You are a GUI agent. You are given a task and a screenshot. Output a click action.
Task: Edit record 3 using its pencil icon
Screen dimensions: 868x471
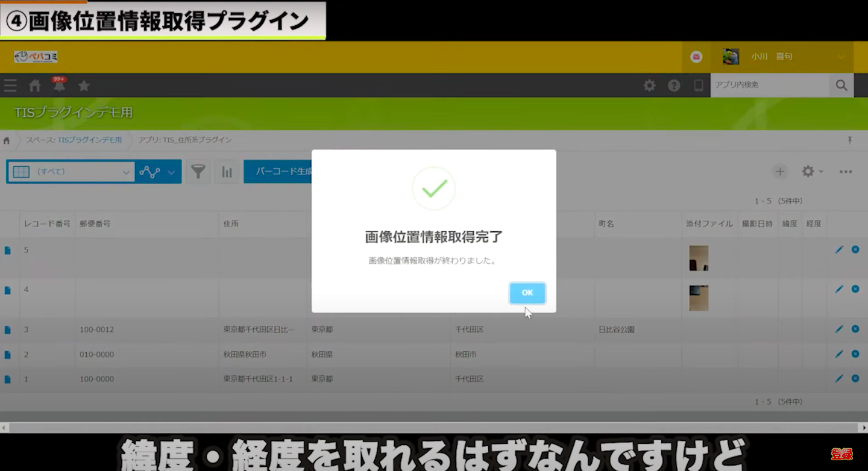pos(839,329)
